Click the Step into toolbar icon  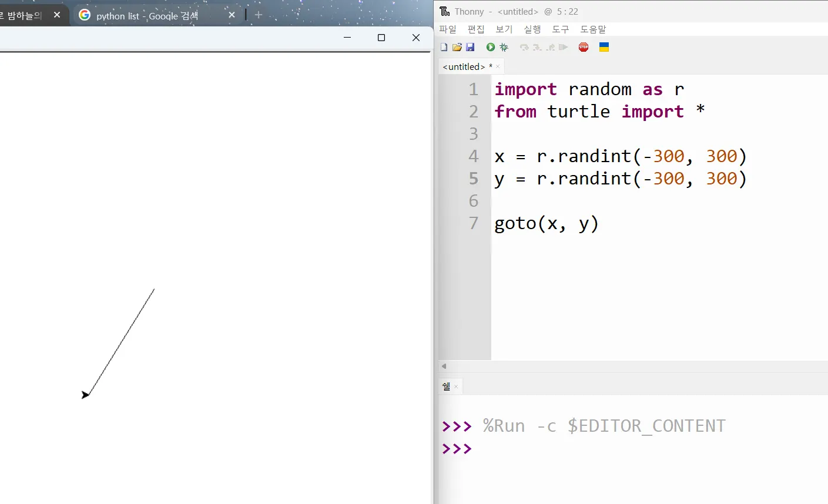click(537, 47)
